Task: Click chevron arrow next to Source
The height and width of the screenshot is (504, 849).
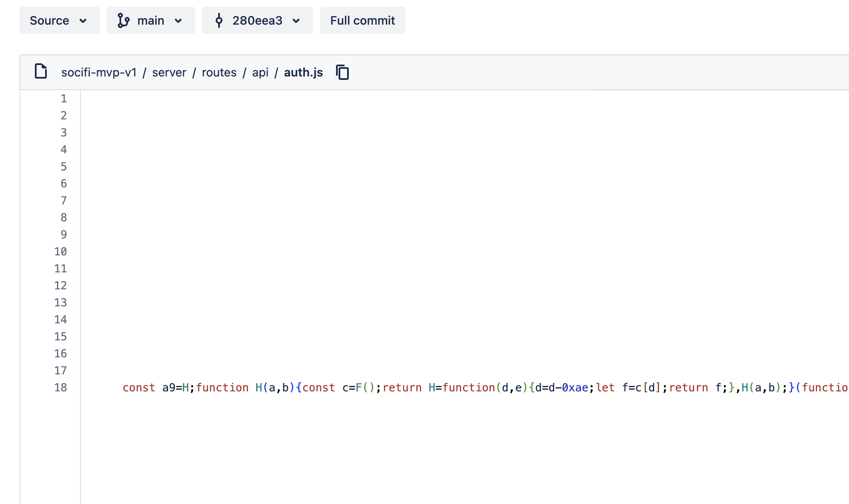Action: pyautogui.click(x=83, y=20)
